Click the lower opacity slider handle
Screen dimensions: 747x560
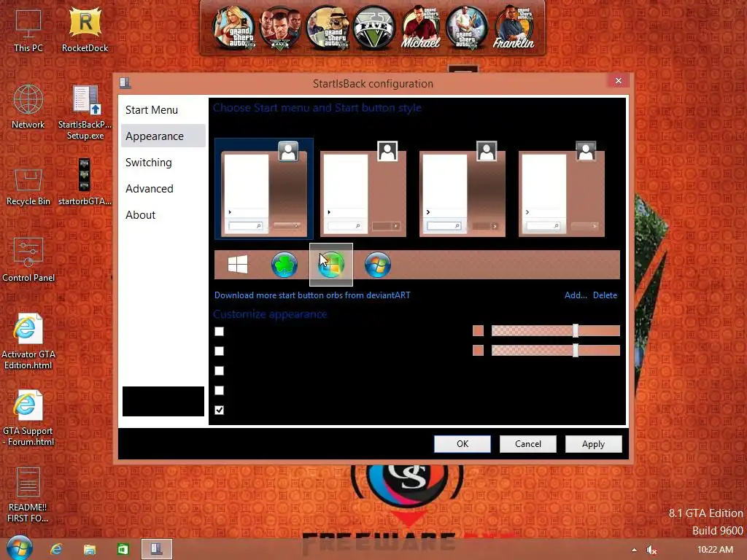click(576, 351)
